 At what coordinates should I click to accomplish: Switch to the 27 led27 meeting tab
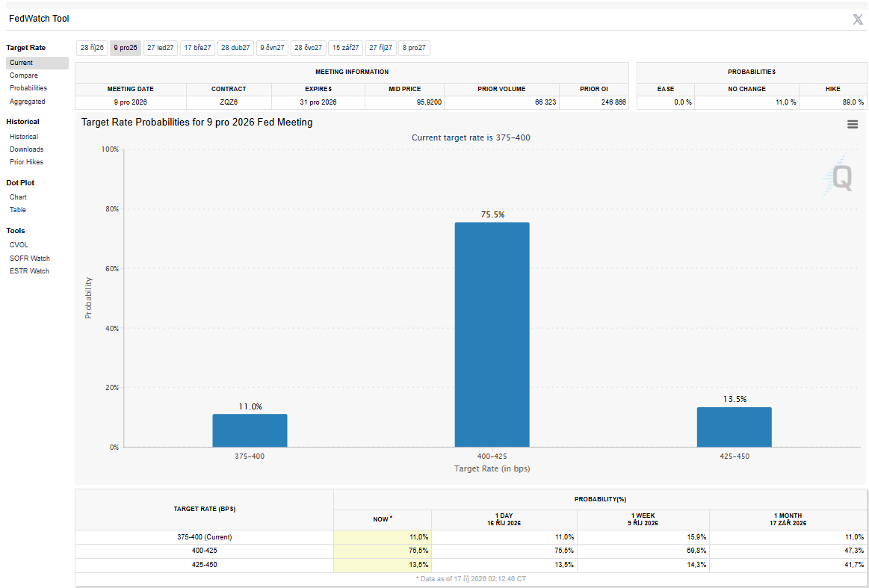click(161, 49)
